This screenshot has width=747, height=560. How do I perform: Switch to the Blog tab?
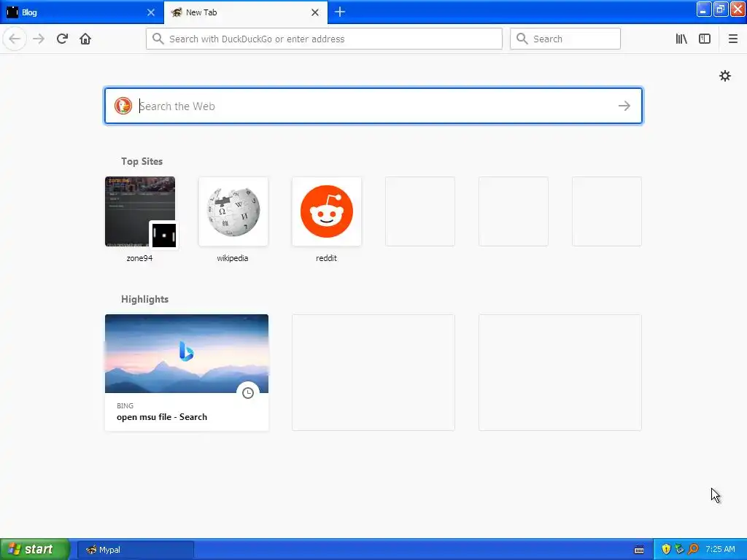coord(82,12)
